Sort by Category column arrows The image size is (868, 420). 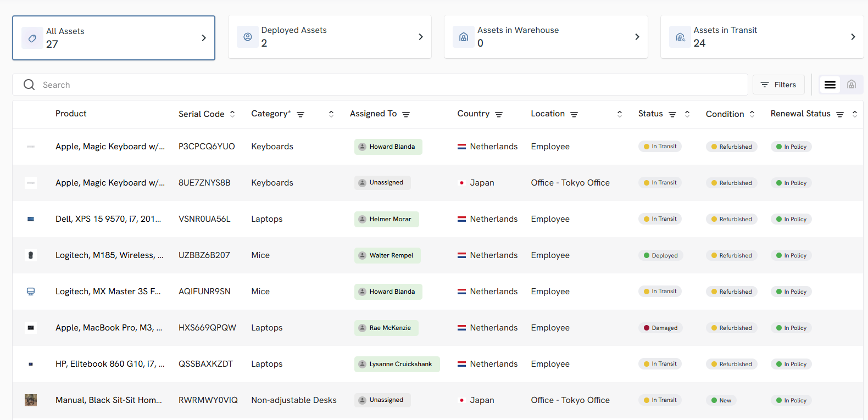(x=331, y=114)
